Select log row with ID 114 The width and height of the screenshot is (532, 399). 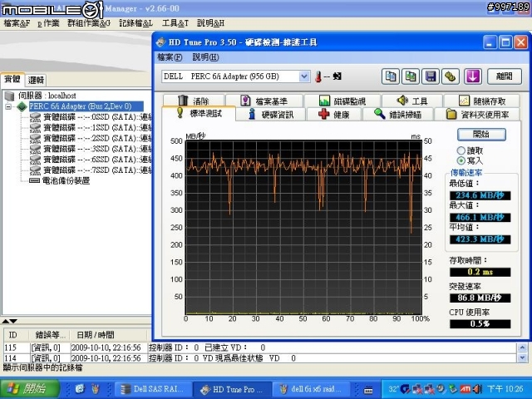[x=260, y=358]
